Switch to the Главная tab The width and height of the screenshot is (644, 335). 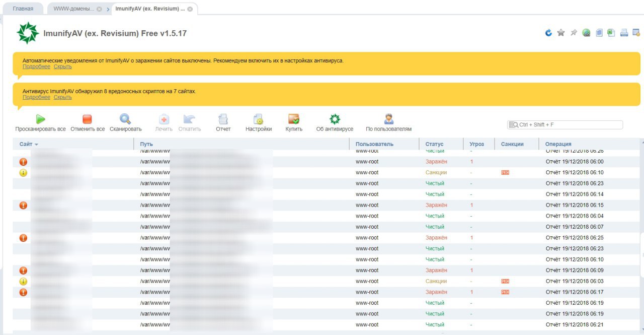click(23, 9)
